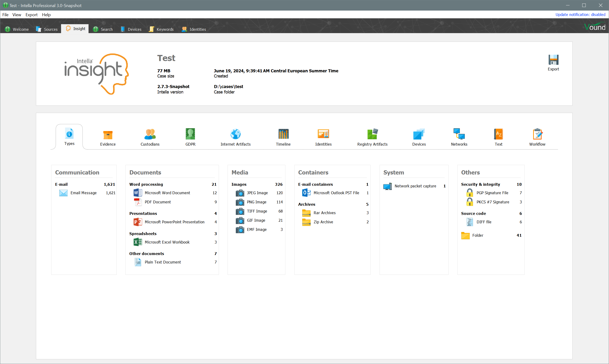Open the Search main tab
Screen dimensions: 609x364
[103, 29]
